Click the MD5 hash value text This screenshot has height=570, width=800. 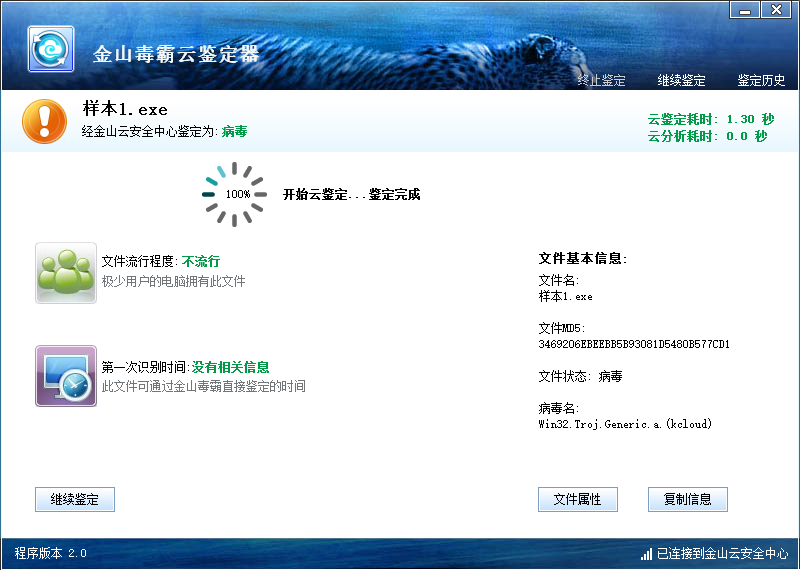[x=634, y=344]
